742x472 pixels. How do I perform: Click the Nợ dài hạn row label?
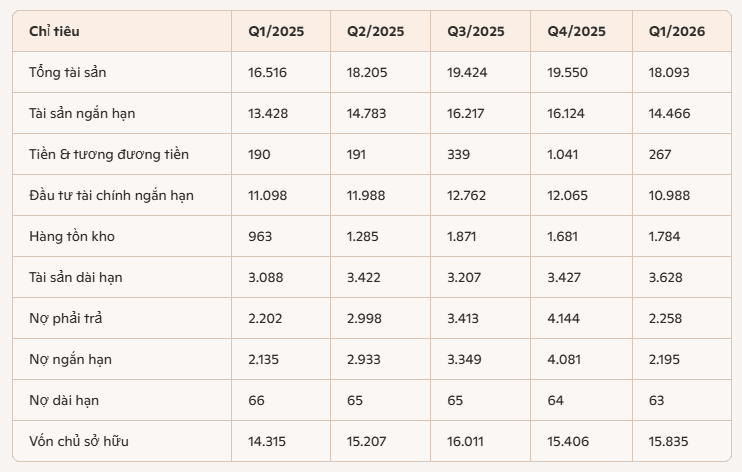point(64,401)
